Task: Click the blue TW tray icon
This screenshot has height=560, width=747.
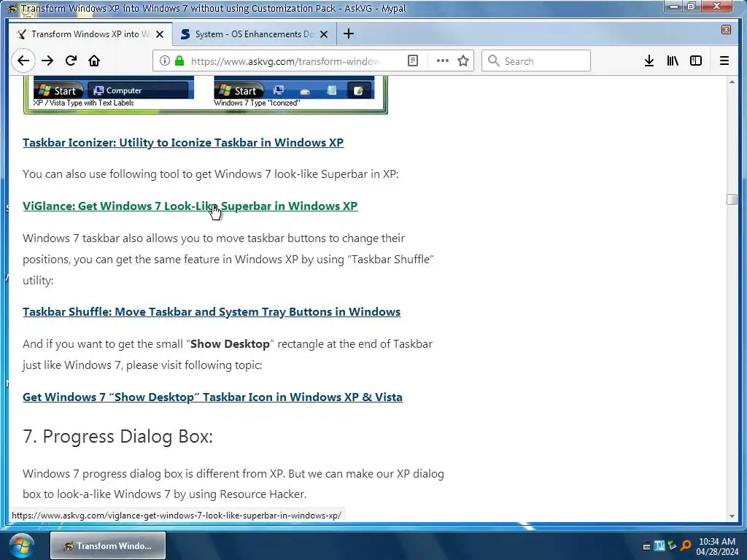Action: (659, 545)
